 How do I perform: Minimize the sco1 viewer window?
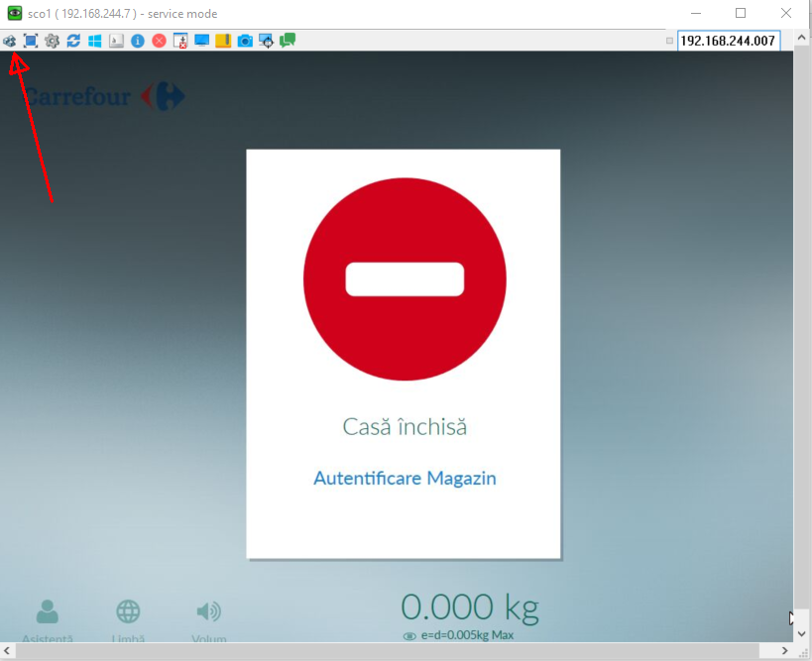tap(696, 14)
